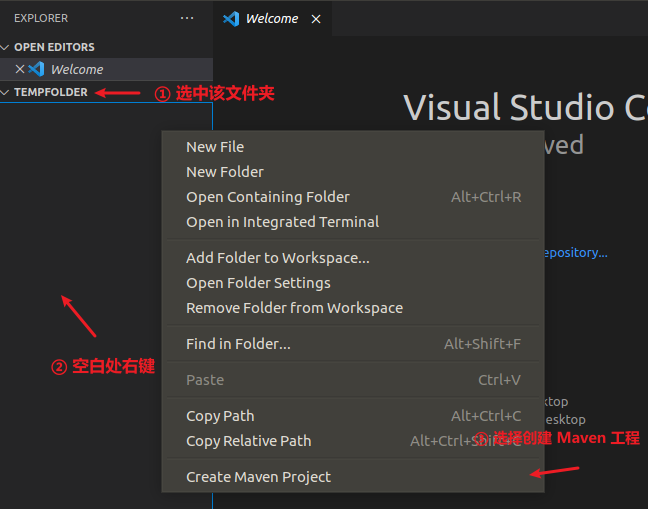Close the Welcome tab with its X
The height and width of the screenshot is (509, 648).
(316, 19)
